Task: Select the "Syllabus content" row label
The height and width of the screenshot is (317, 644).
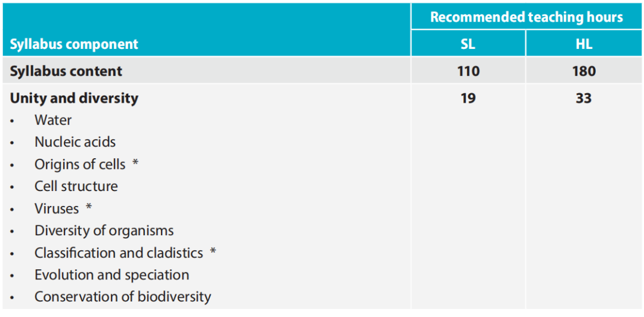Action: (x=66, y=71)
